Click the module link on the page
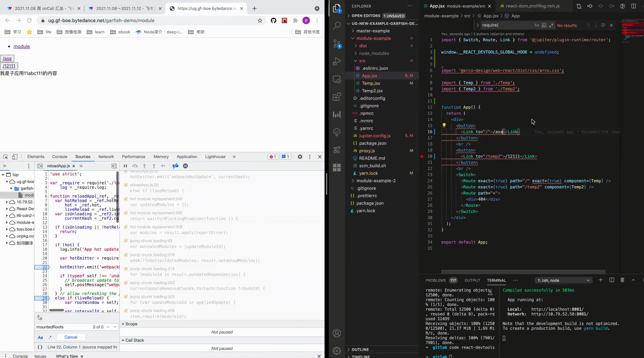 22,46
